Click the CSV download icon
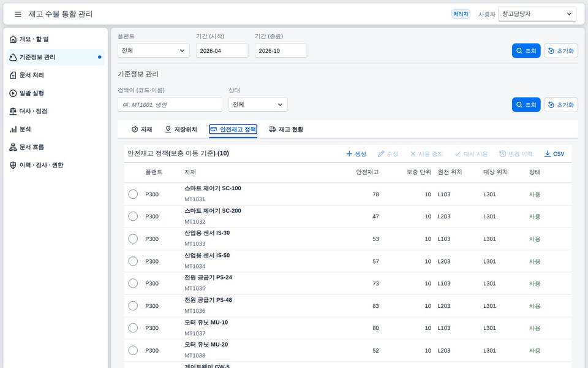Image resolution: width=588 pixels, height=368 pixels. click(548, 153)
